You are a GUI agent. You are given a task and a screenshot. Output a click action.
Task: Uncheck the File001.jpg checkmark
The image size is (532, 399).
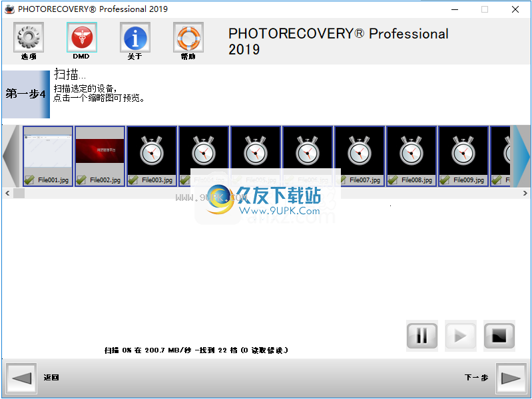coord(29,180)
